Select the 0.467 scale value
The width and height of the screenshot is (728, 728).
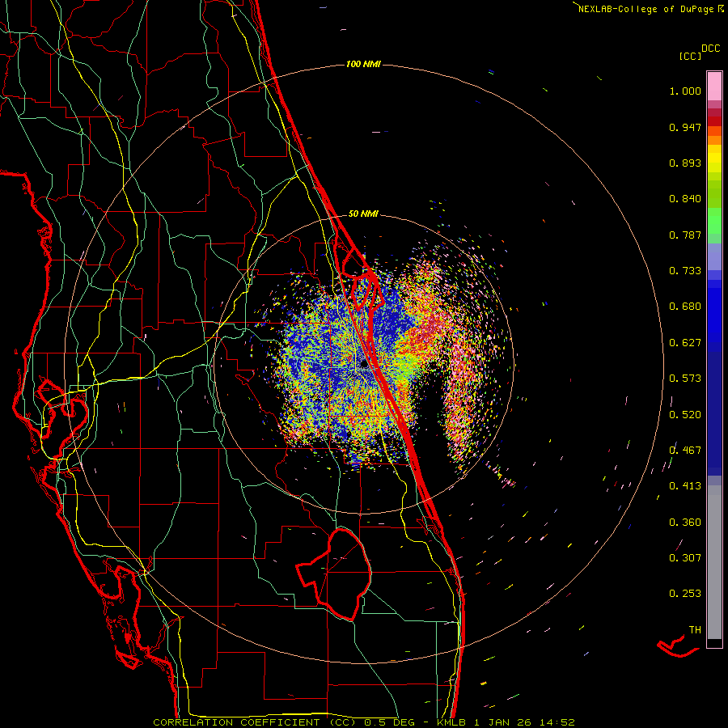click(x=685, y=451)
